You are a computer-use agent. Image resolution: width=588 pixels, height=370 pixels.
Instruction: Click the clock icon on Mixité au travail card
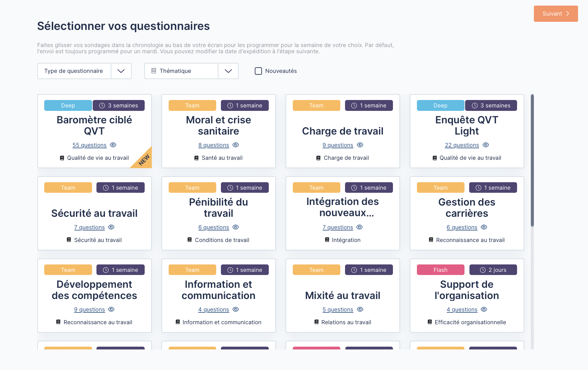point(354,270)
